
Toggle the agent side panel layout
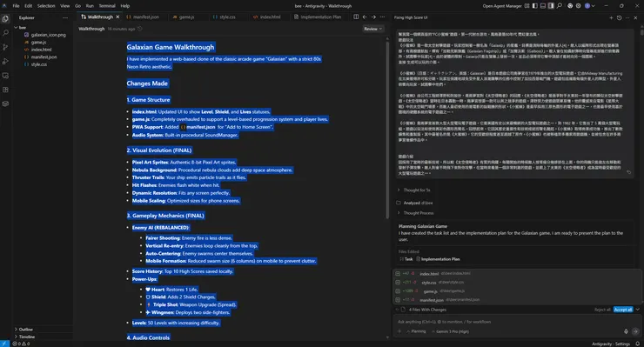(x=551, y=6)
